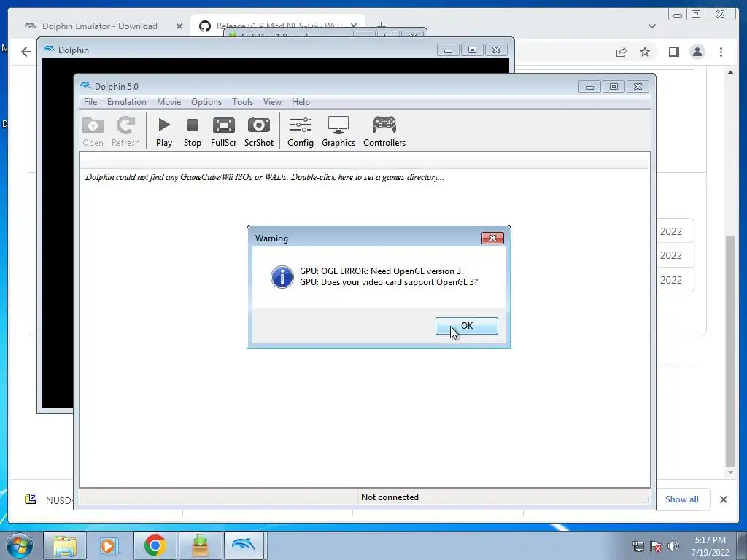Close the Chrome downloads bar
The width and height of the screenshot is (747, 560).
[x=723, y=499]
